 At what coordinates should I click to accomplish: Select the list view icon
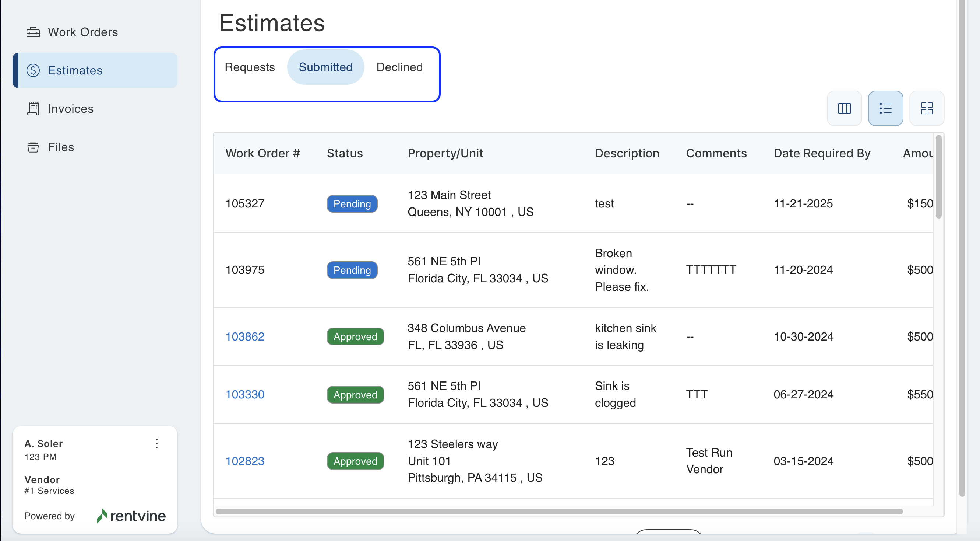point(885,108)
